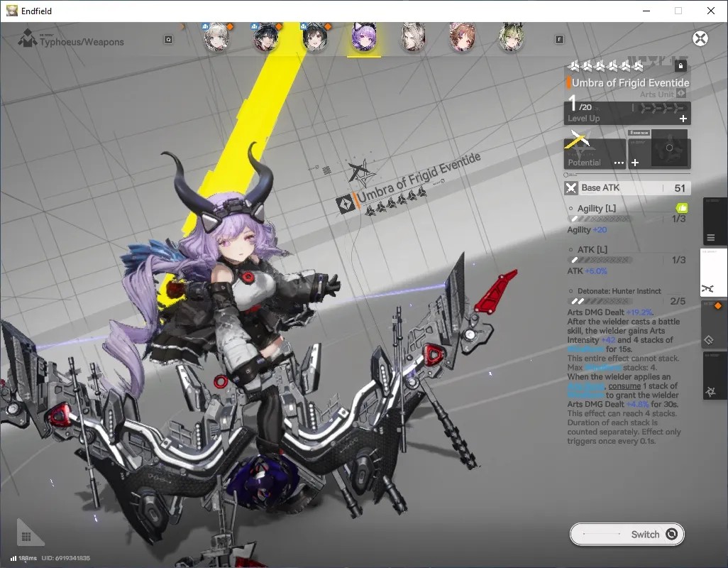The image size is (728, 568).
Task: Close the weapons screen with the X icon
Action: click(x=700, y=38)
